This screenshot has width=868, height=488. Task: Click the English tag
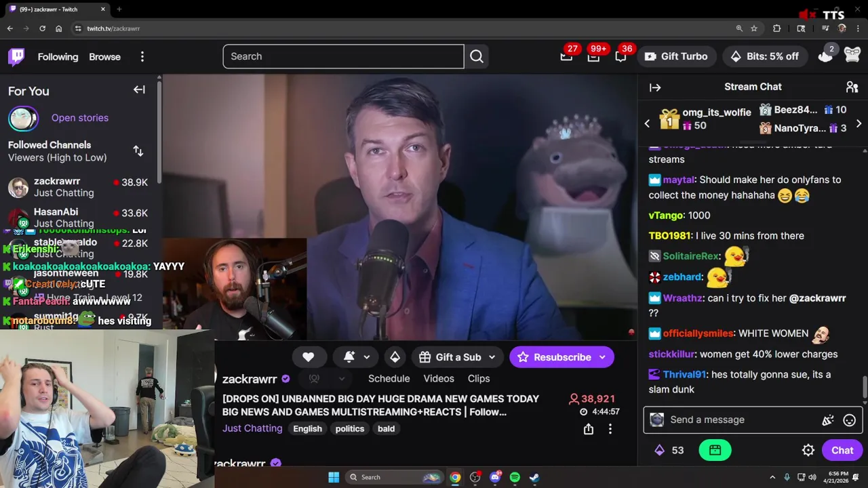click(307, 428)
